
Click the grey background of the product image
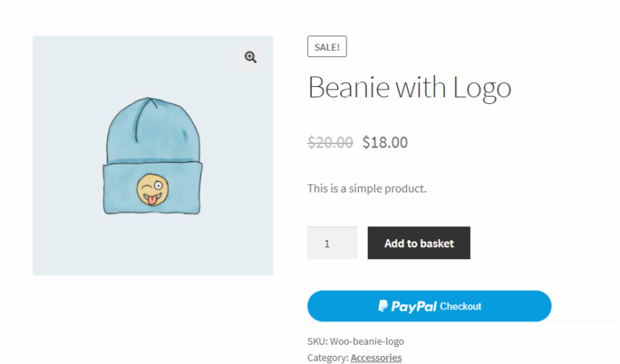pyautogui.click(x=64, y=242)
